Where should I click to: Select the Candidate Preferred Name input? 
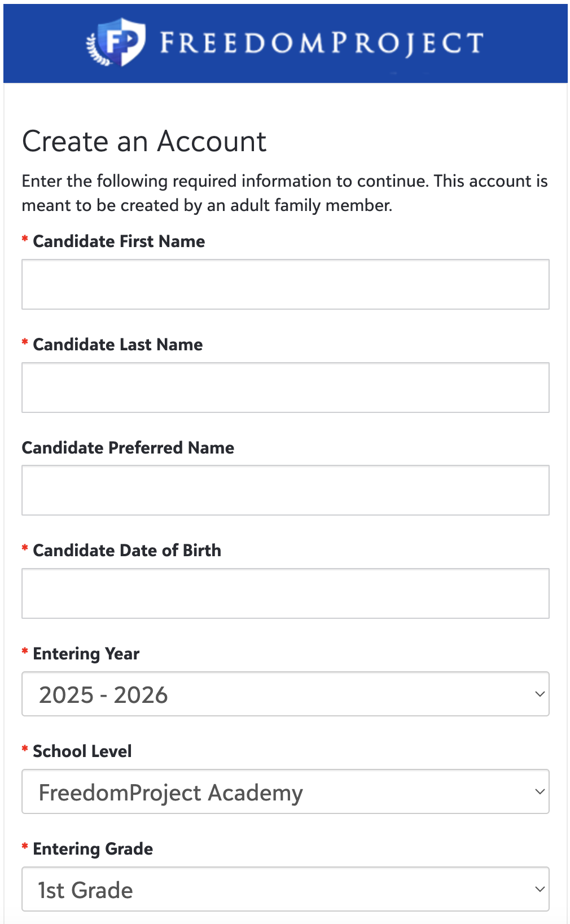[285, 490]
